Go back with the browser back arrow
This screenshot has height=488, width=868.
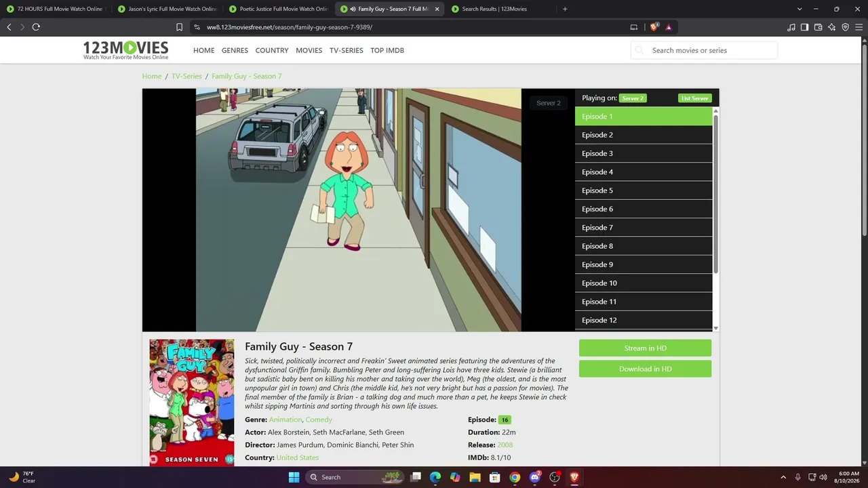[x=9, y=27]
